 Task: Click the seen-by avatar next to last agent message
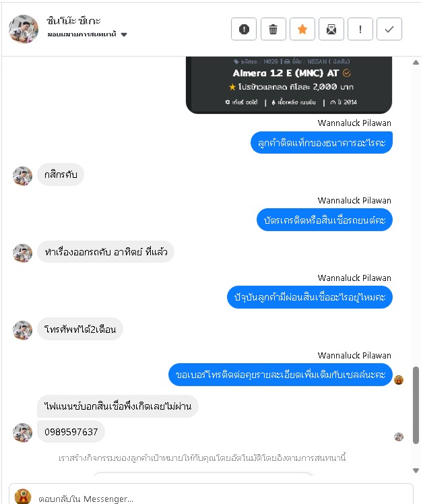coord(399,380)
